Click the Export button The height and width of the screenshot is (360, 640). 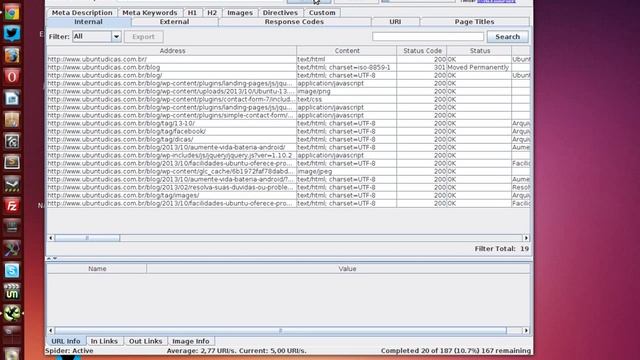(144, 37)
